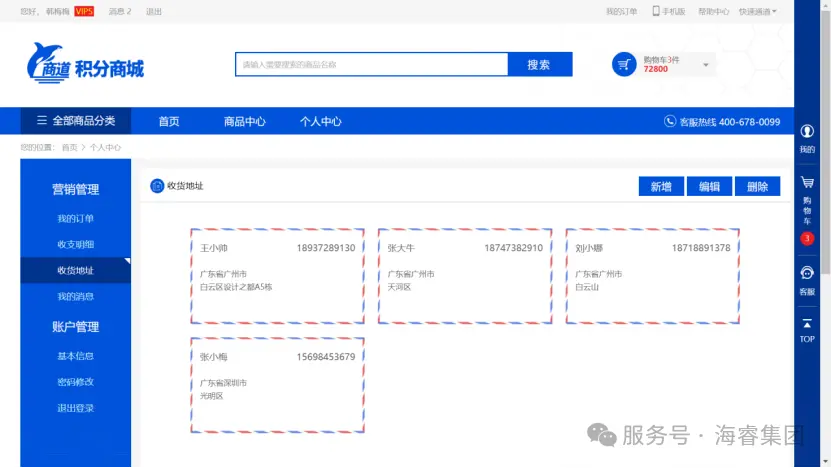831x468 pixels.
Task: Select 我的订单 in the left sidebar
Action: [x=75, y=219]
